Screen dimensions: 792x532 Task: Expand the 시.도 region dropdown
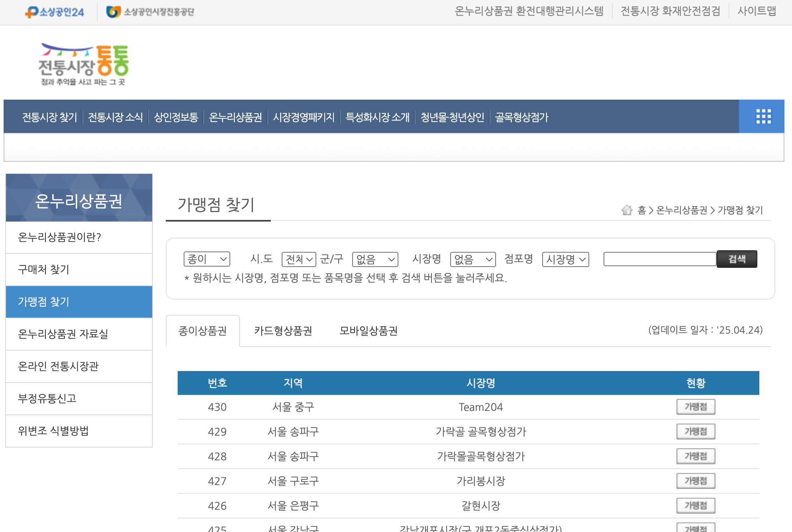[298, 259]
